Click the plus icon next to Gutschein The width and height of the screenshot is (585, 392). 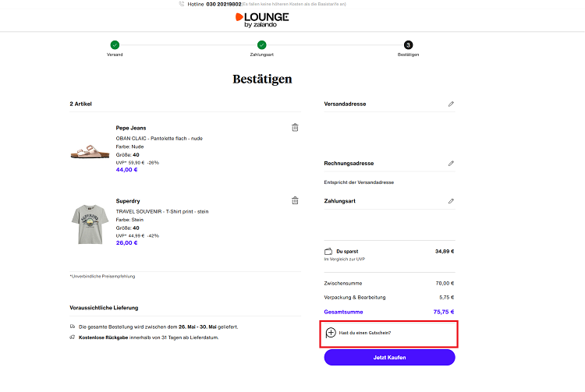click(331, 333)
